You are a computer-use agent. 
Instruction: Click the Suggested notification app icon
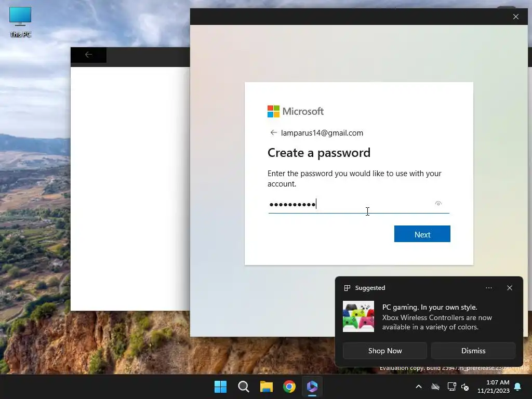click(x=347, y=288)
